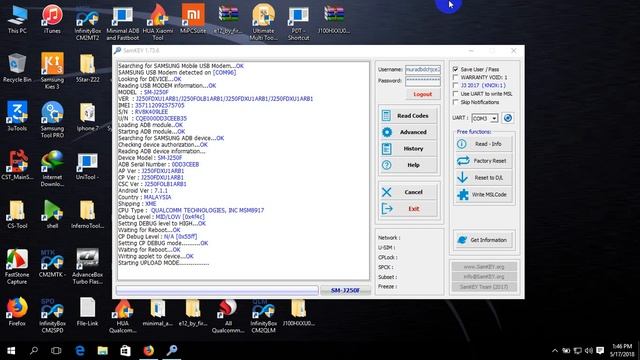
Task: Open the Action Center notifications
Action: pyautogui.click(x=600, y=351)
